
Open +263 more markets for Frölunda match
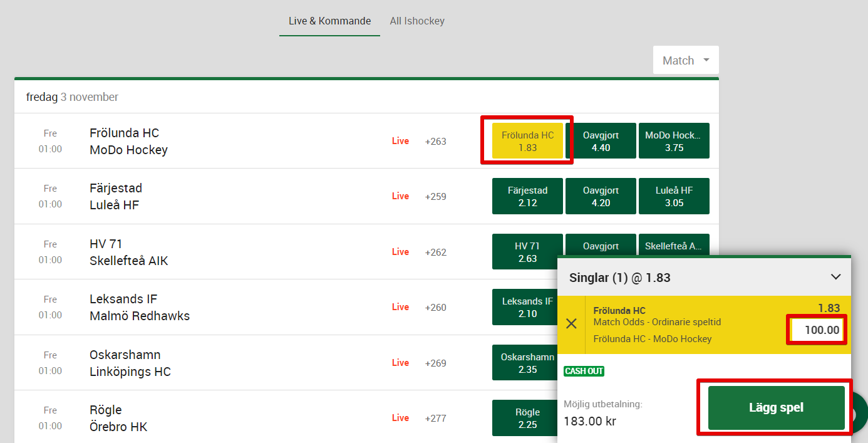point(435,141)
